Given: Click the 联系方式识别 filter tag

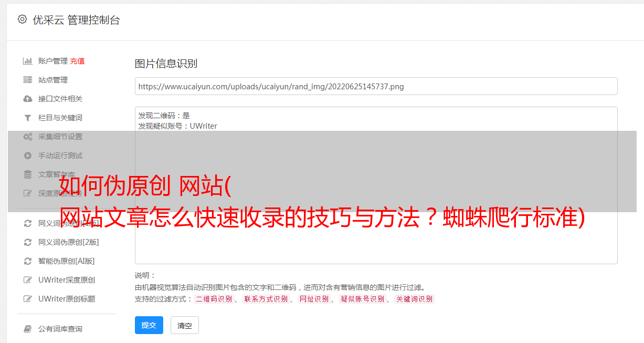Looking at the screenshot, I should coord(266,299).
